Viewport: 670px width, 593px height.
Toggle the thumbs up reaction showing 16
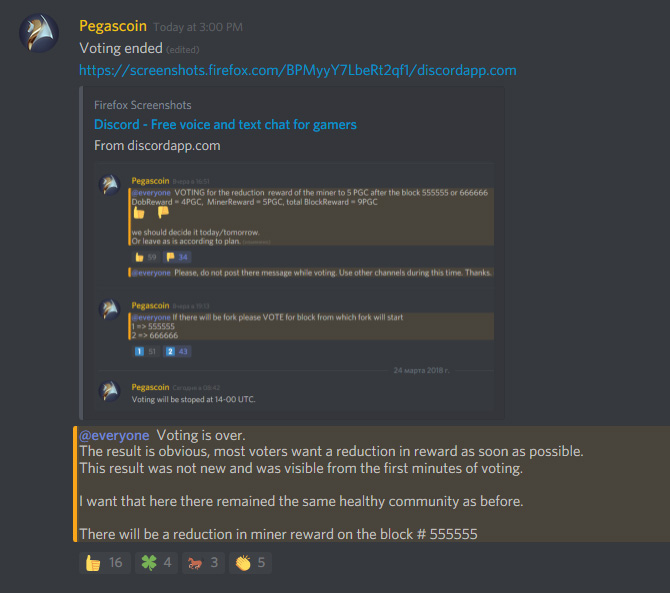(x=105, y=562)
